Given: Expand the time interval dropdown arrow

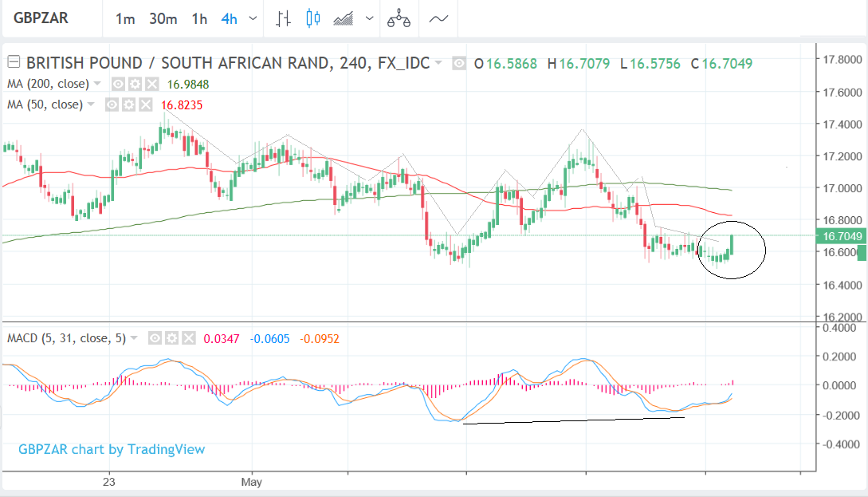Looking at the screenshot, I should (x=253, y=19).
